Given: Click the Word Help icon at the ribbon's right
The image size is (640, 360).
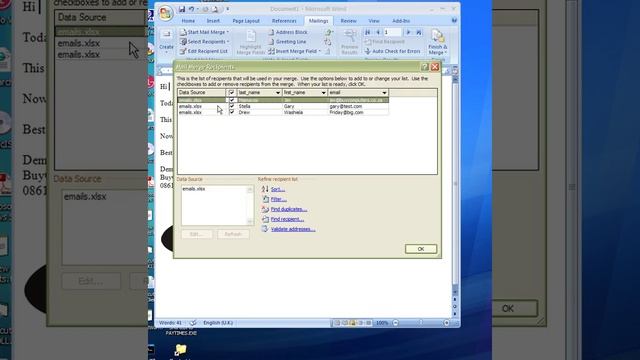Looking at the screenshot, I should 454,20.
